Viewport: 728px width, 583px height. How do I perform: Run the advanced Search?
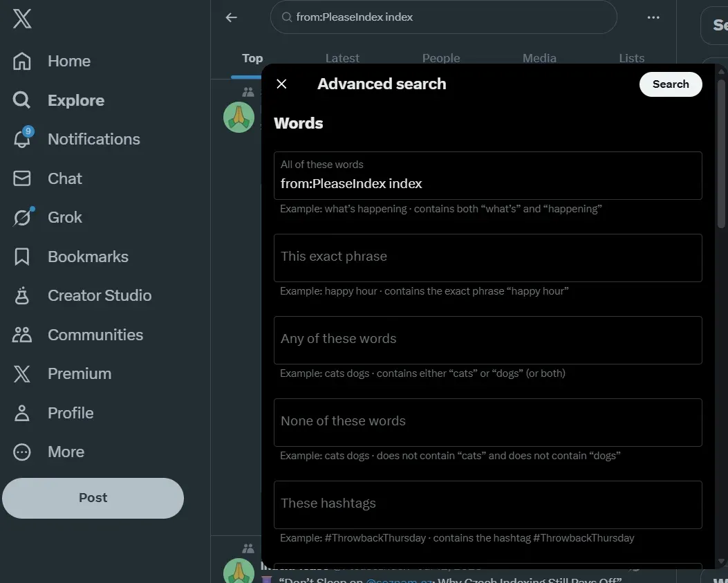(670, 84)
